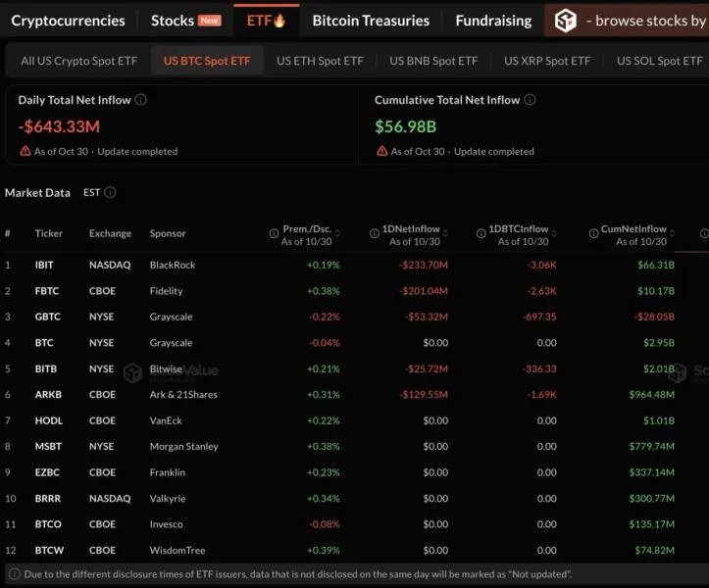Sort by the 1DNetInflow column arrows
709x588 pixels.
445,233
